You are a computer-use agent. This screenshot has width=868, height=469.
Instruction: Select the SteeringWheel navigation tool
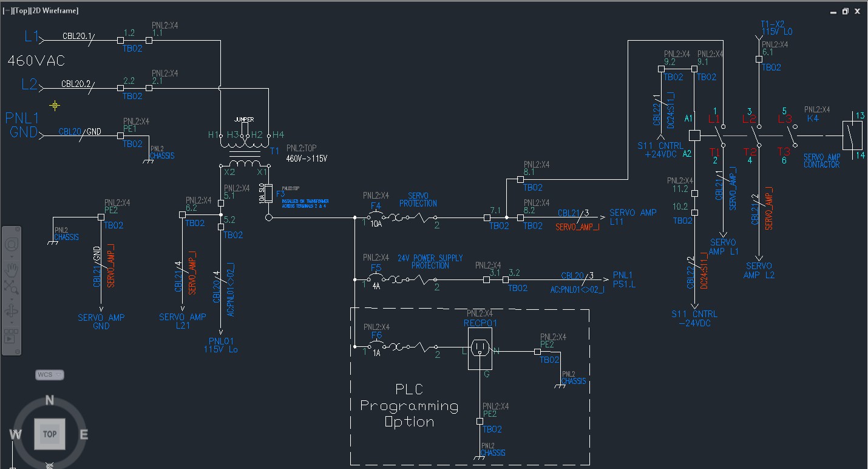click(x=12, y=245)
